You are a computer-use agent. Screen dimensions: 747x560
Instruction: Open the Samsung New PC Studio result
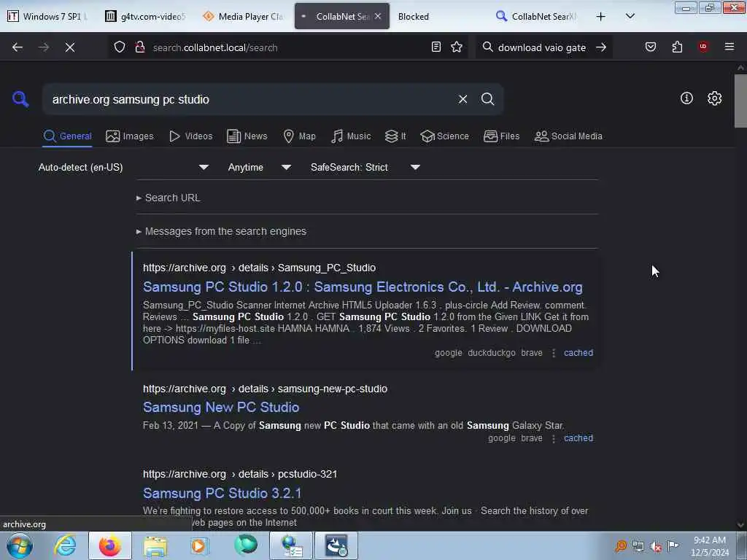click(221, 408)
